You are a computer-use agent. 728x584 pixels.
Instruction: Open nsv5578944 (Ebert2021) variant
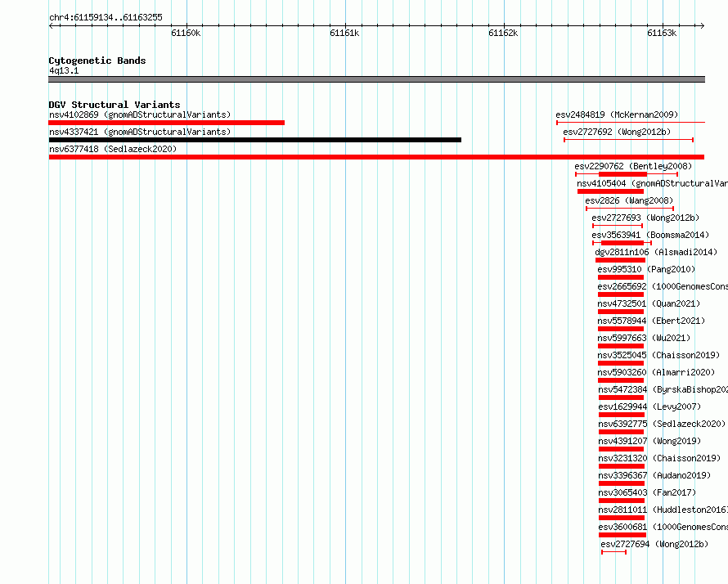651,321
